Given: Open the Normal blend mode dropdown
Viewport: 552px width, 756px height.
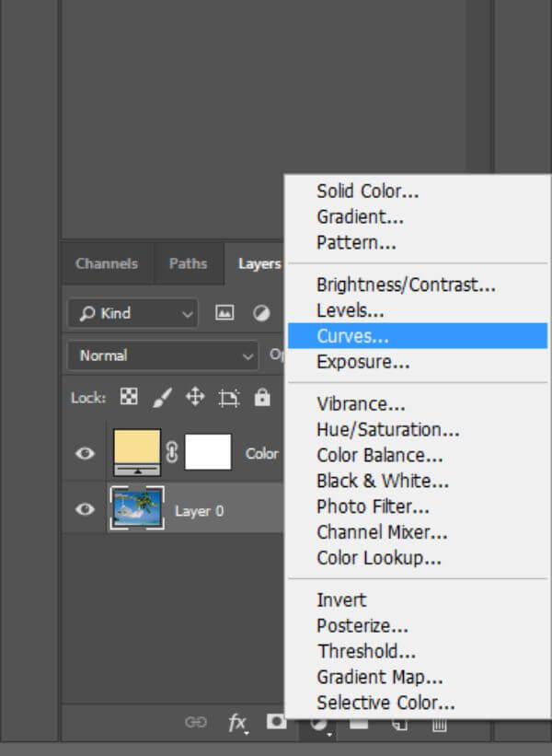Looking at the screenshot, I should coord(162,355).
